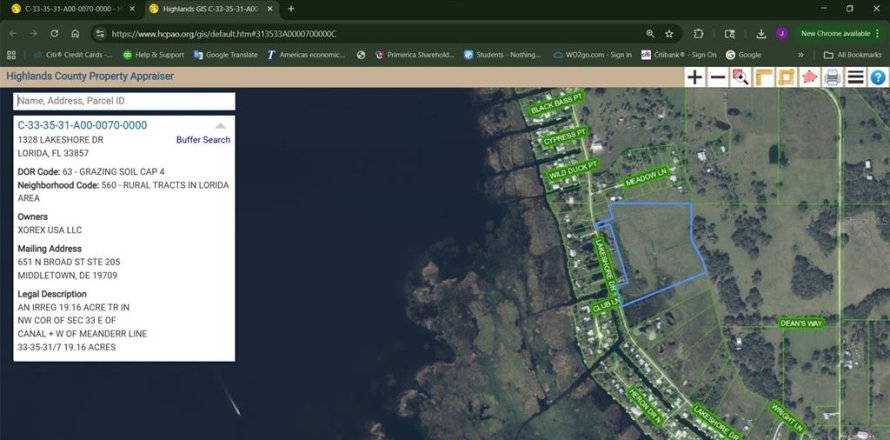
Task: Click the 33-35-31/7 19.16 ACRES text
Action: (x=67, y=347)
